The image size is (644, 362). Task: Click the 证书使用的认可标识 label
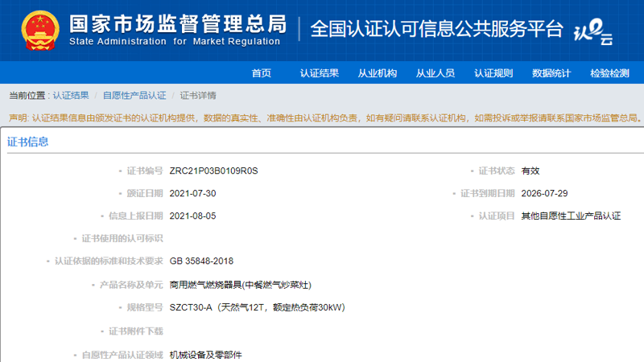tap(122, 238)
